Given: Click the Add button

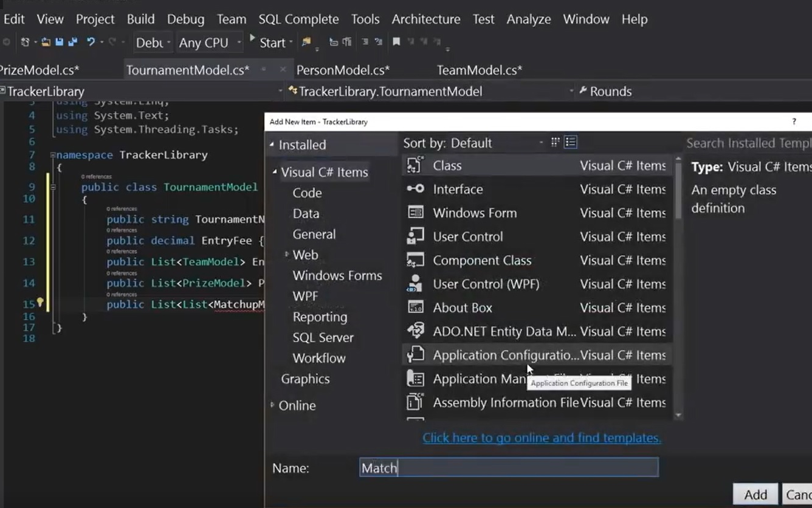Looking at the screenshot, I should click(x=755, y=495).
